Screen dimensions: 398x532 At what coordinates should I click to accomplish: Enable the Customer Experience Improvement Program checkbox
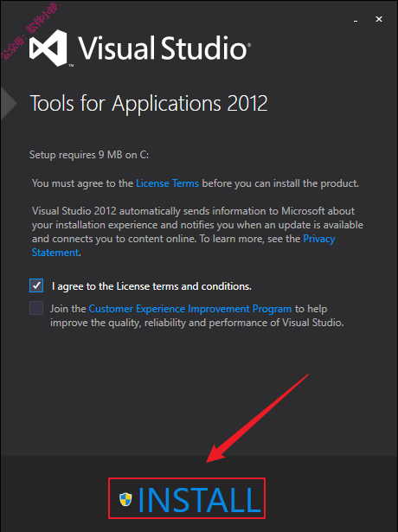(x=36, y=308)
